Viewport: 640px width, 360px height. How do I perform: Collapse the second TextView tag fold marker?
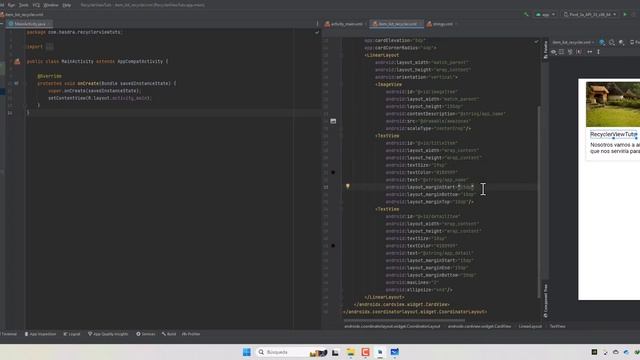(342, 209)
